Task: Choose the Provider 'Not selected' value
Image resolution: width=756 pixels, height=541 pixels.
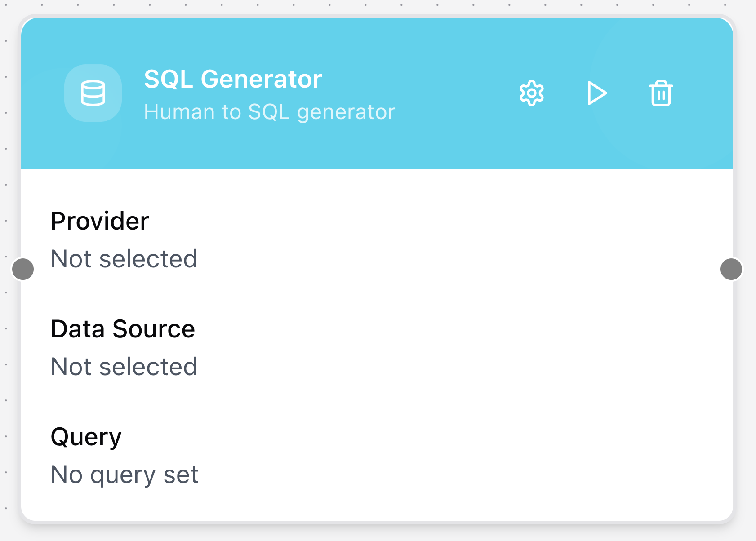Action: coord(124,259)
